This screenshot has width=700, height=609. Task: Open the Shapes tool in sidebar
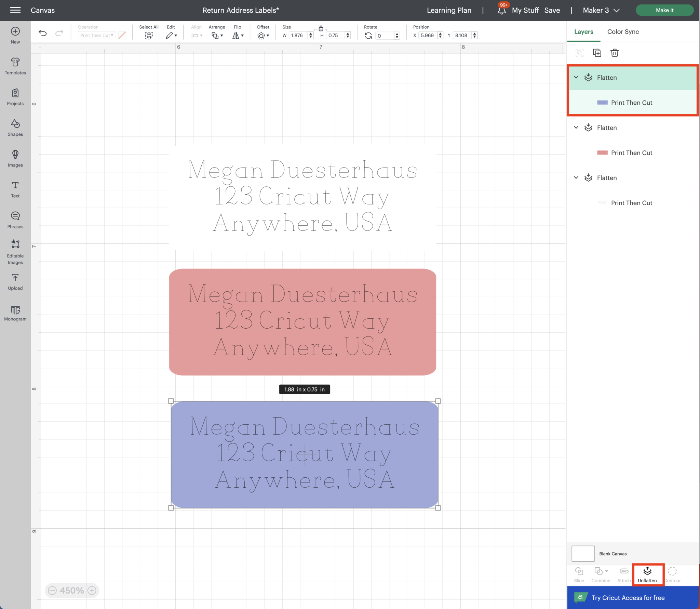[15, 127]
